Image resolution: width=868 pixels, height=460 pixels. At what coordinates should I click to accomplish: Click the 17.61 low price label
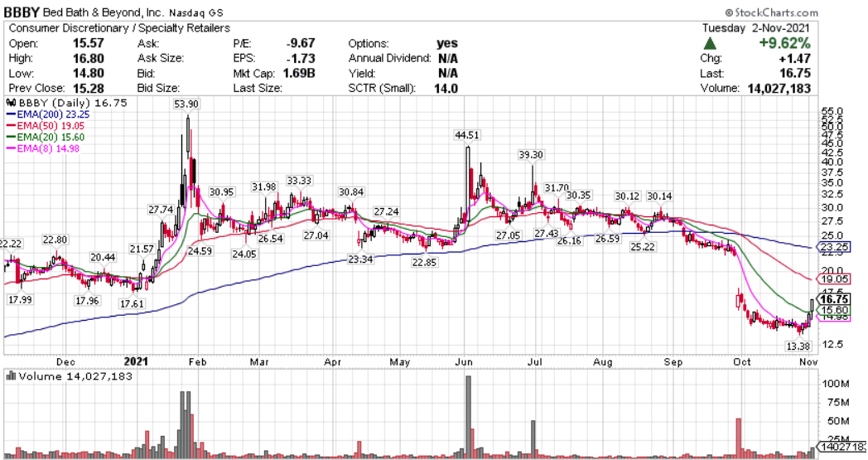(x=132, y=303)
